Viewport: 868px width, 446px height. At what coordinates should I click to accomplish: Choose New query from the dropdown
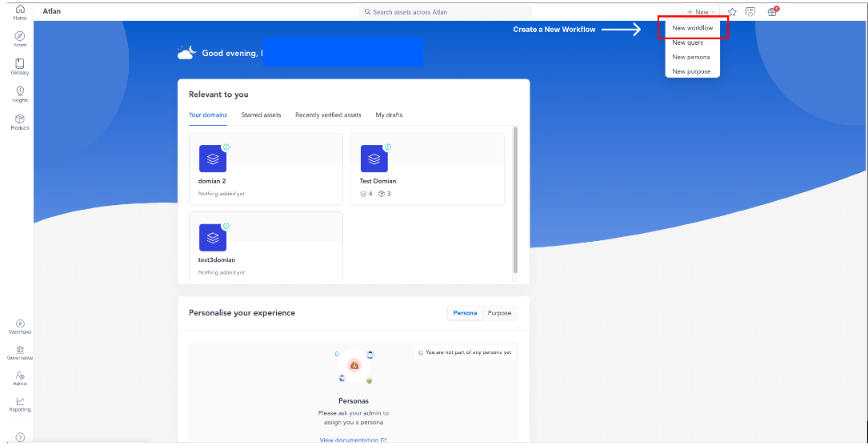click(x=688, y=42)
